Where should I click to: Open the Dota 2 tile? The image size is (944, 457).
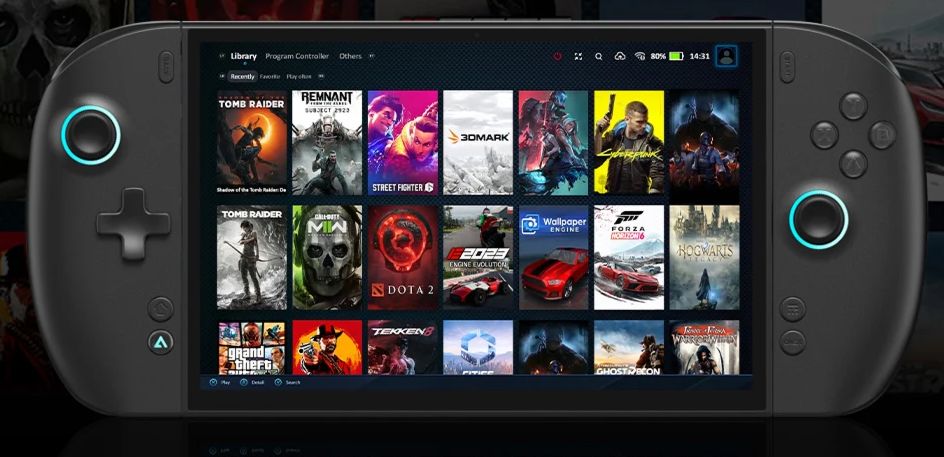click(x=403, y=257)
